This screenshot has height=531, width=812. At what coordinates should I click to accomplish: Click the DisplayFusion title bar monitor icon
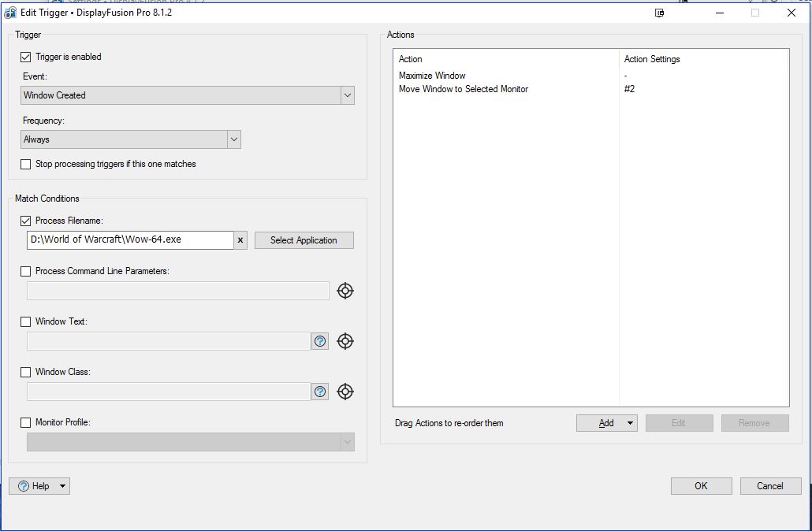click(x=659, y=13)
